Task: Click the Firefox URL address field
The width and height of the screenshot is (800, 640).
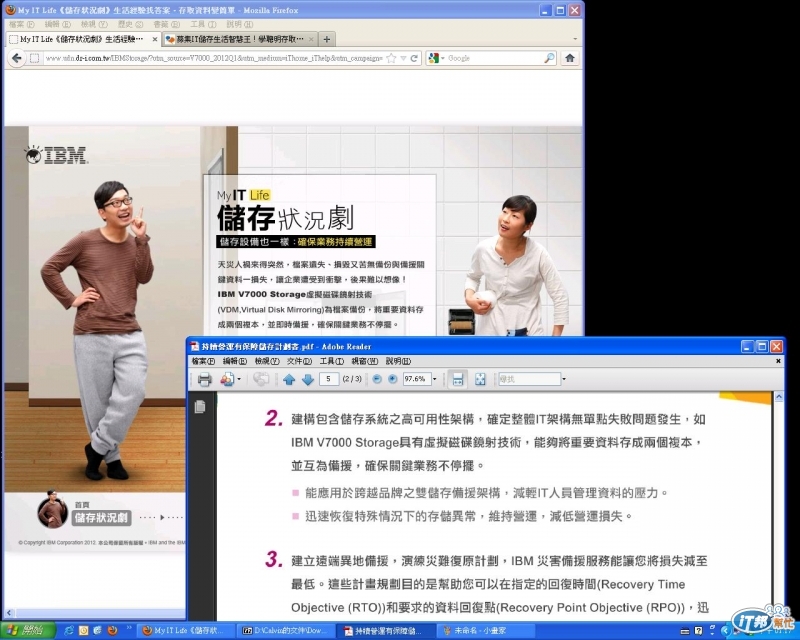Action: coord(213,58)
